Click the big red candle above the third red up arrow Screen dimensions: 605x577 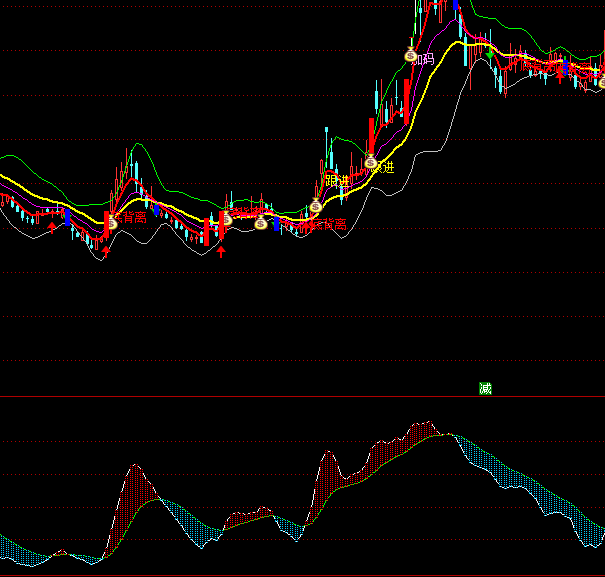[207, 231]
